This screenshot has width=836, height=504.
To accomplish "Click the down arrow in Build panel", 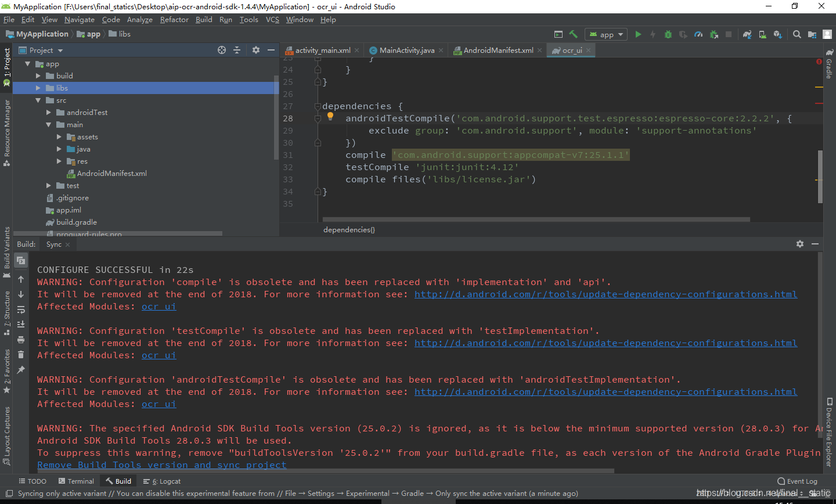I will click(x=21, y=294).
